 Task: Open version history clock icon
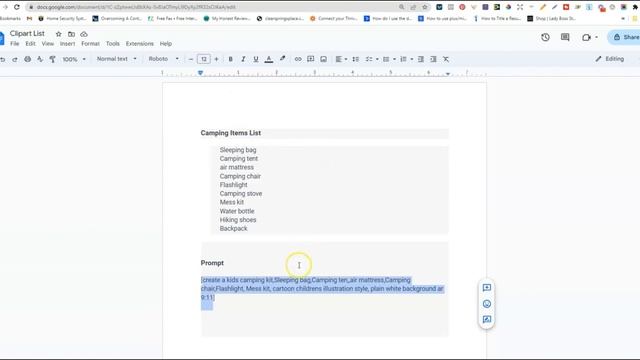coord(545,37)
